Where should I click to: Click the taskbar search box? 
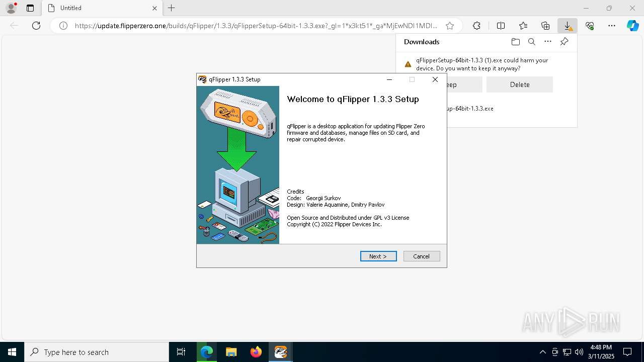(97, 352)
